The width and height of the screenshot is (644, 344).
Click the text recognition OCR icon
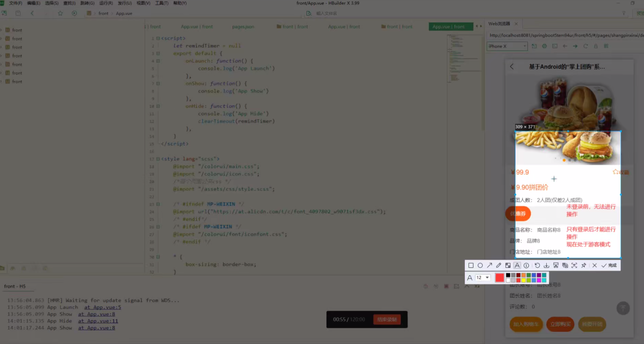coord(574,265)
